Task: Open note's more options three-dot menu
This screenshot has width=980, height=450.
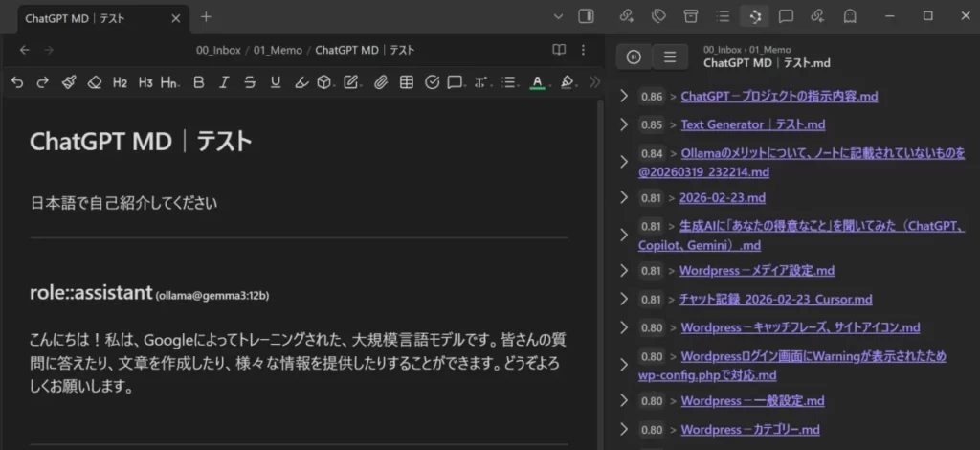Action: pyautogui.click(x=583, y=50)
